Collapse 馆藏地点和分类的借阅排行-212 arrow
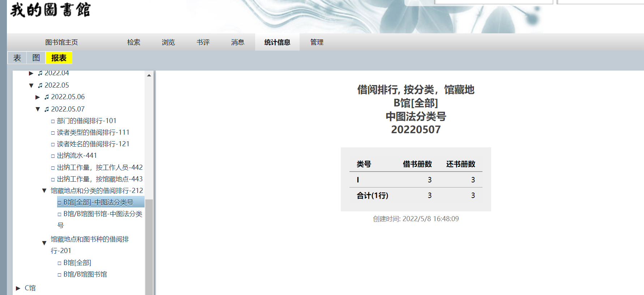Viewport: 644px width, 295px height. pos(44,191)
